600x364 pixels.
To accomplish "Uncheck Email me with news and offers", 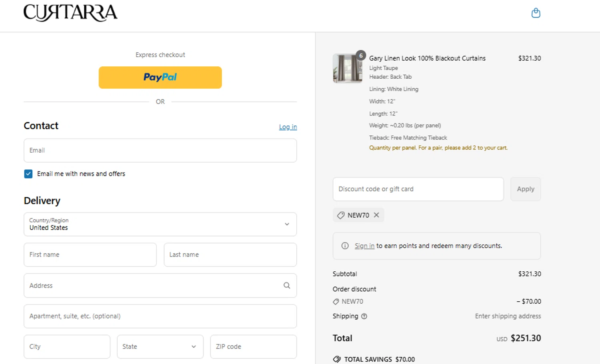I will pos(28,174).
